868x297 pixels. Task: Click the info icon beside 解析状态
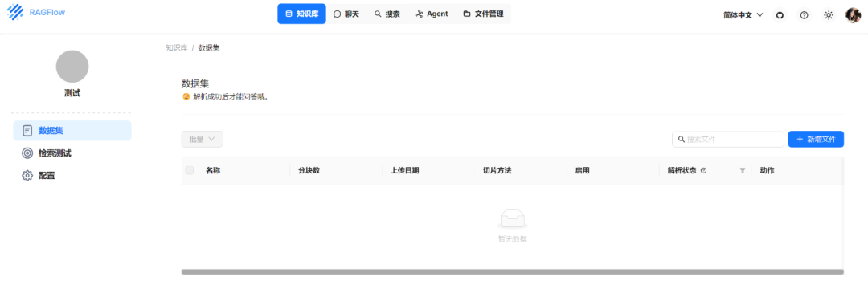point(703,170)
